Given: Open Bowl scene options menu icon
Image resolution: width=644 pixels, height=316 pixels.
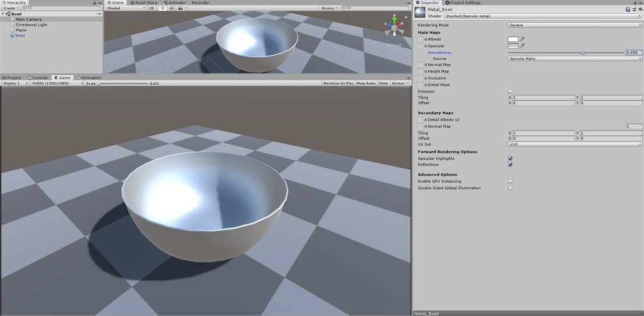Looking at the screenshot, I should [99, 14].
